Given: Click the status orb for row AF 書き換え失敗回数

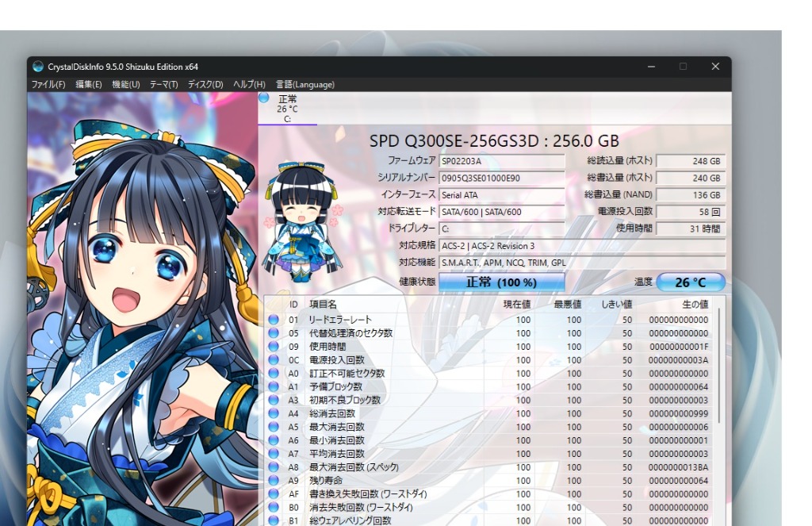Looking at the screenshot, I should point(274,494).
